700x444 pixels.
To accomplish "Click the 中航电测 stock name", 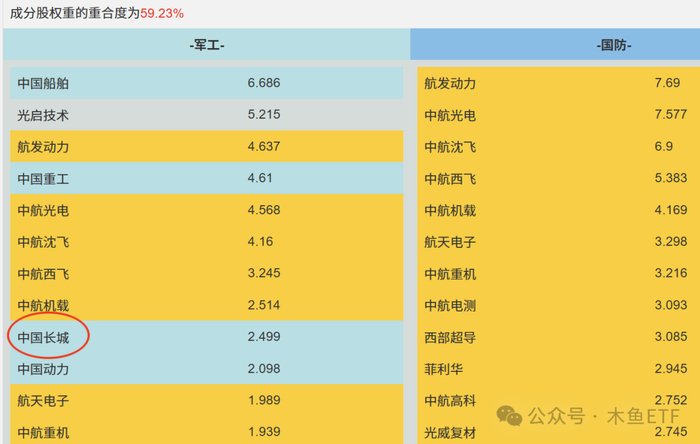I will pyautogui.click(x=450, y=306).
